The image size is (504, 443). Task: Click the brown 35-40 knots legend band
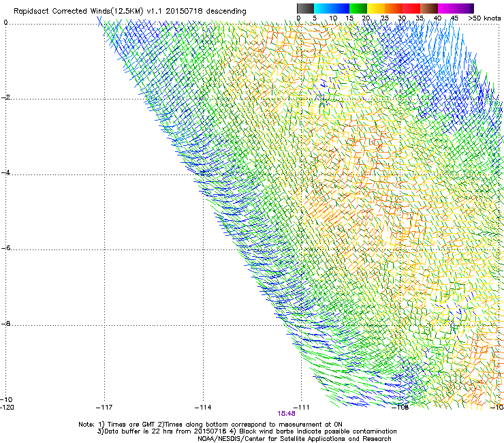coord(429,8)
